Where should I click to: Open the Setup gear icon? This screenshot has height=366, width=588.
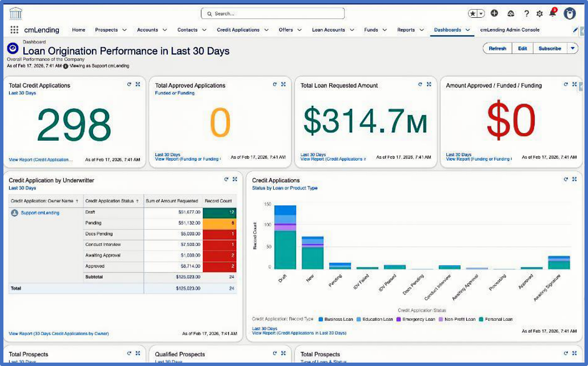(x=539, y=14)
